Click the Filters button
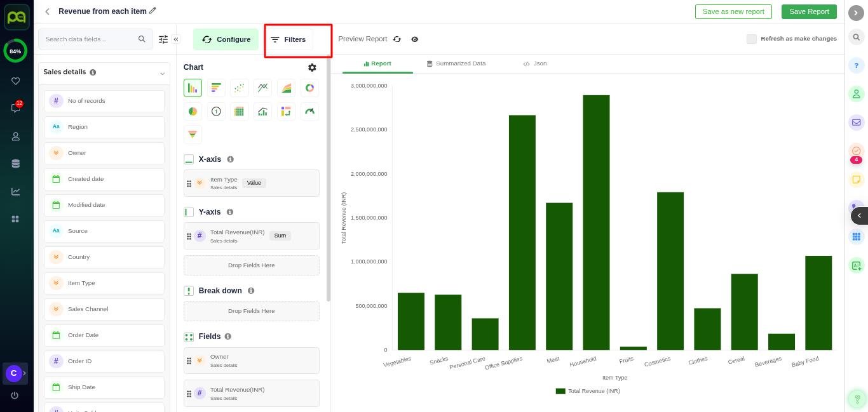Image resolution: width=868 pixels, height=412 pixels. click(289, 39)
